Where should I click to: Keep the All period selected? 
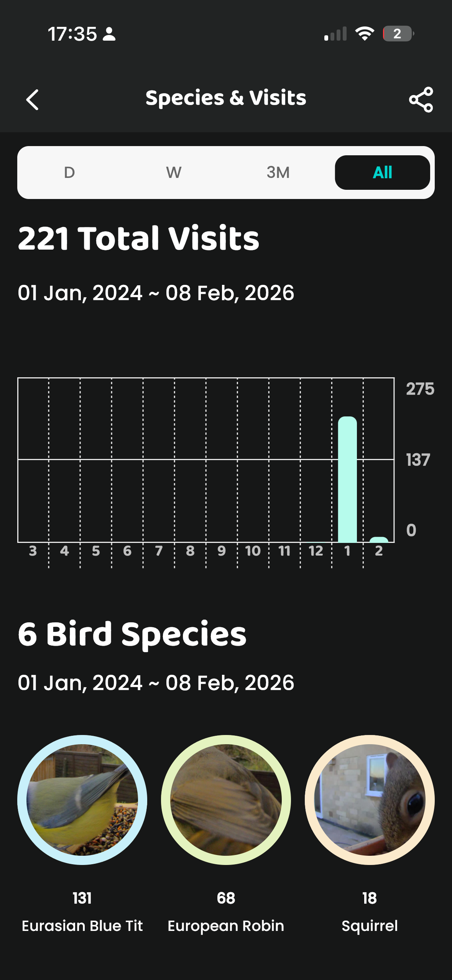pos(383,173)
